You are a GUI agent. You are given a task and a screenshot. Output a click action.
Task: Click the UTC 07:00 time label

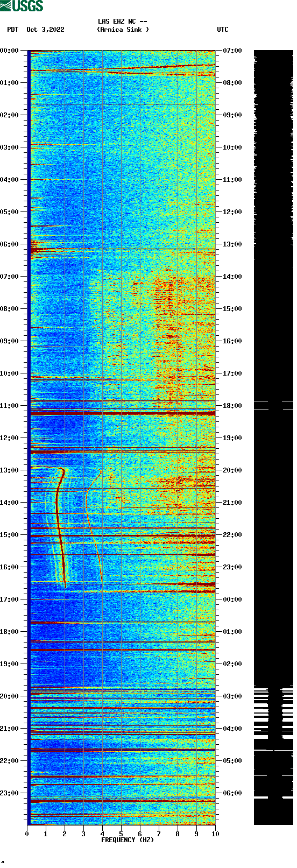[x=232, y=51]
